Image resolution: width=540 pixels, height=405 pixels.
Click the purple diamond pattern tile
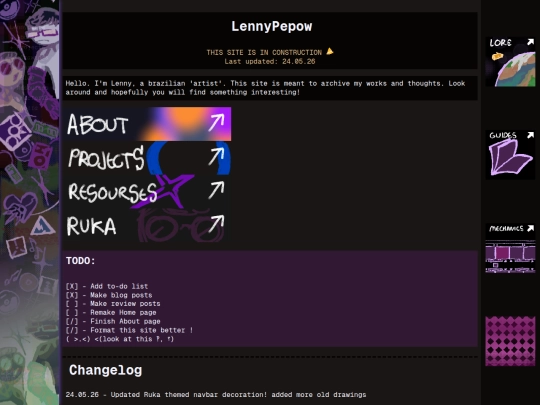click(x=510, y=341)
